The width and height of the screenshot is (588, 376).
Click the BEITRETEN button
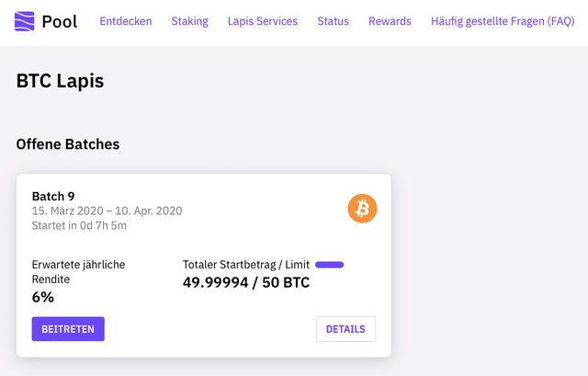68,329
